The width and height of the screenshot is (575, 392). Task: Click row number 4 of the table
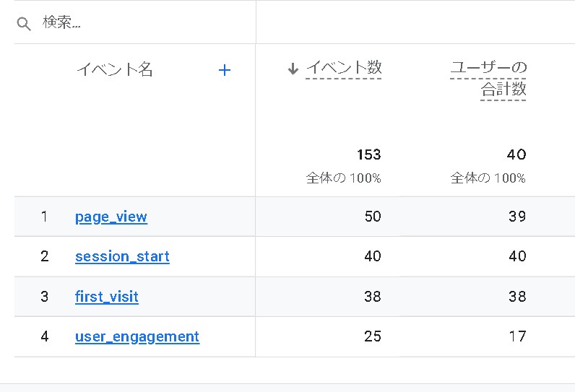[x=45, y=336]
